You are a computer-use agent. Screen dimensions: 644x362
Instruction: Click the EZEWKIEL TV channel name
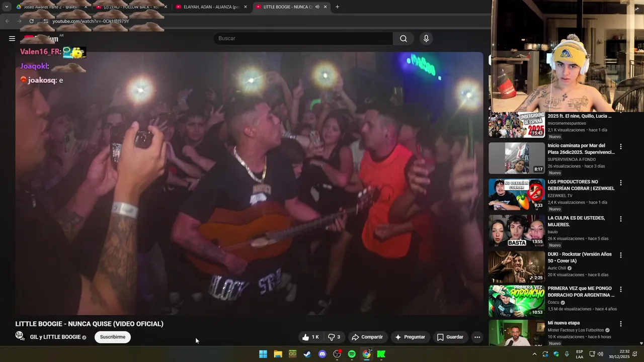(559, 196)
